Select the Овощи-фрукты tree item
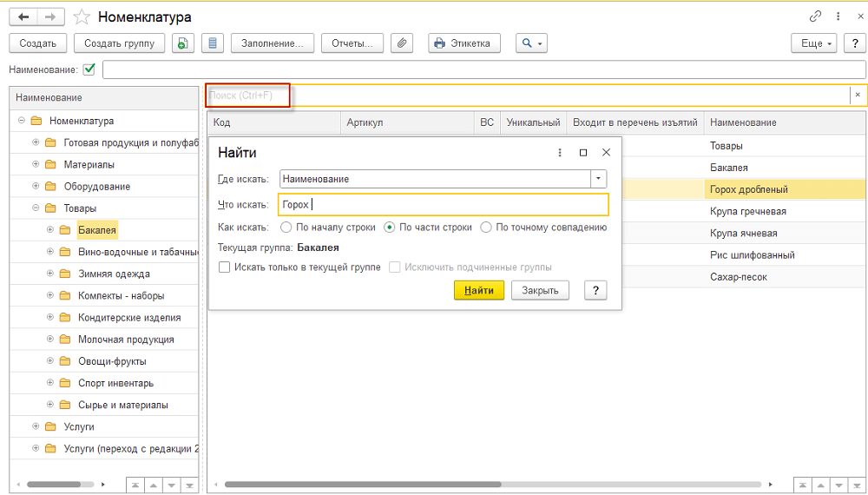The image size is (868, 495). click(112, 361)
